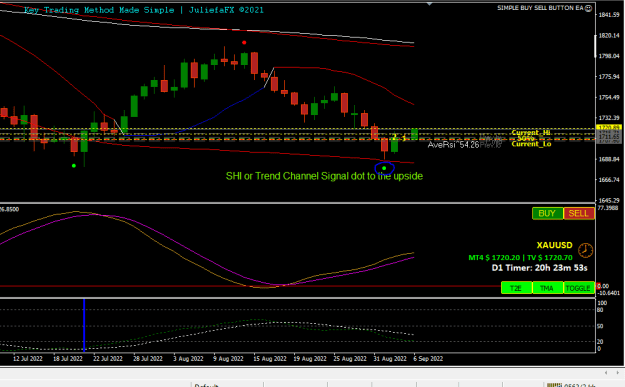625x387 pixels.
Task: Click the red SELL button
Action: 579,213
